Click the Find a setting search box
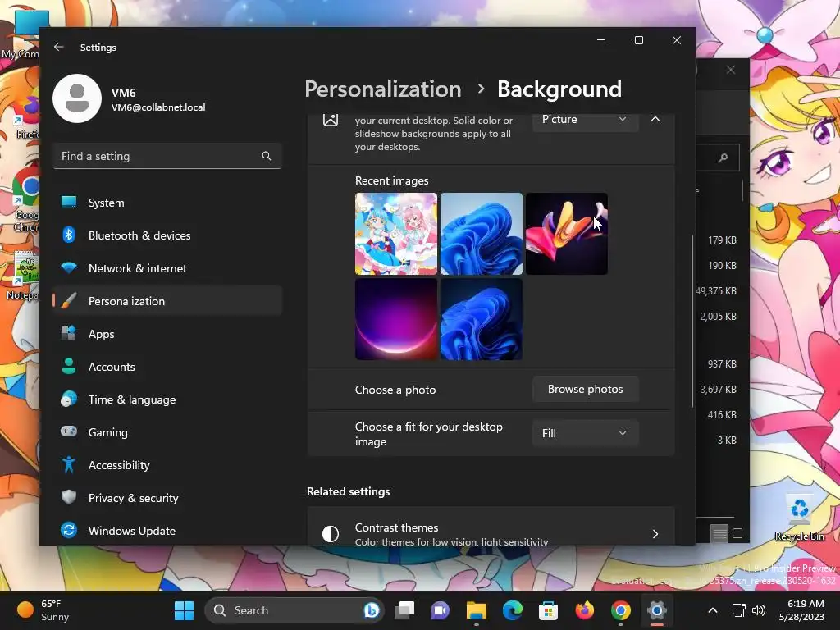840x630 pixels. [x=167, y=156]
